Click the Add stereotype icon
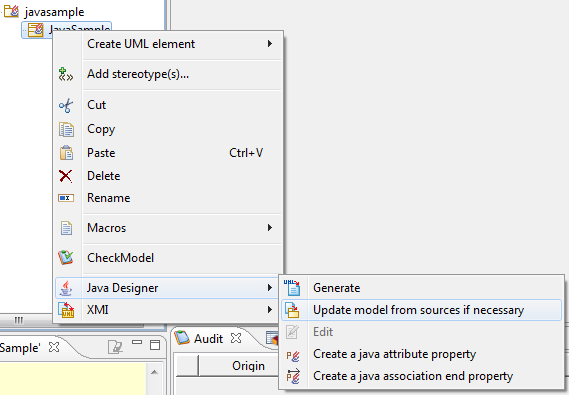This screenshot has width=569, height=395. [66, 74]
